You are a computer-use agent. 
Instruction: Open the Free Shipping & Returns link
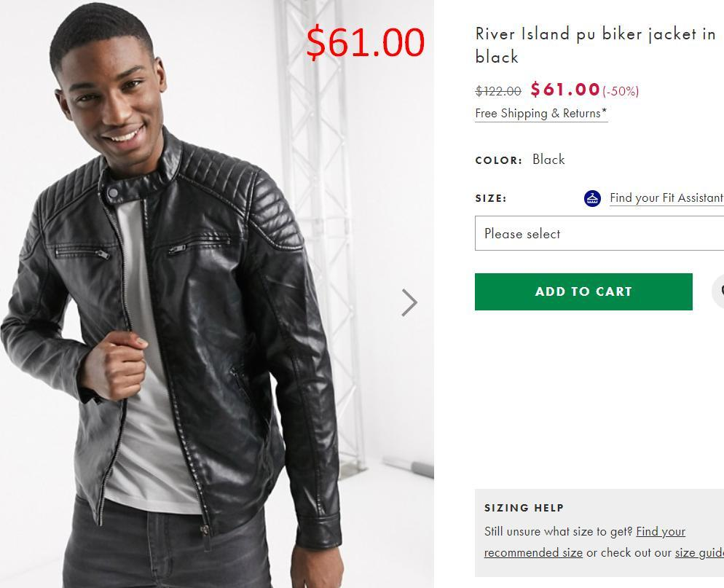pyautogui.click(x=541, y=114)
